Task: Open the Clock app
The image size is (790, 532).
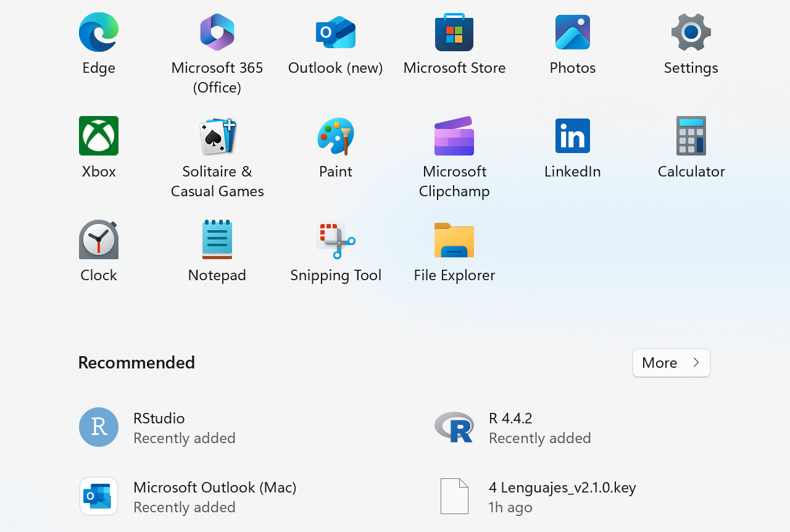Action: click(x=99, y=240)
